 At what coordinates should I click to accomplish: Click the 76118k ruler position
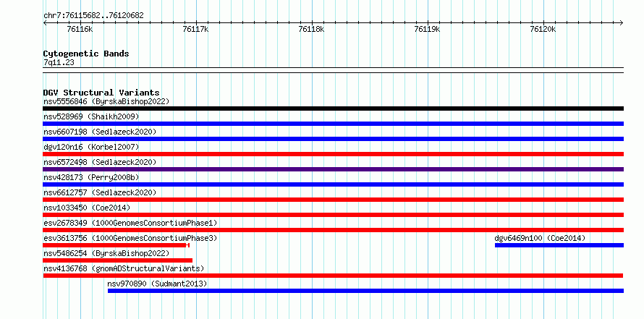click(312, 29)
